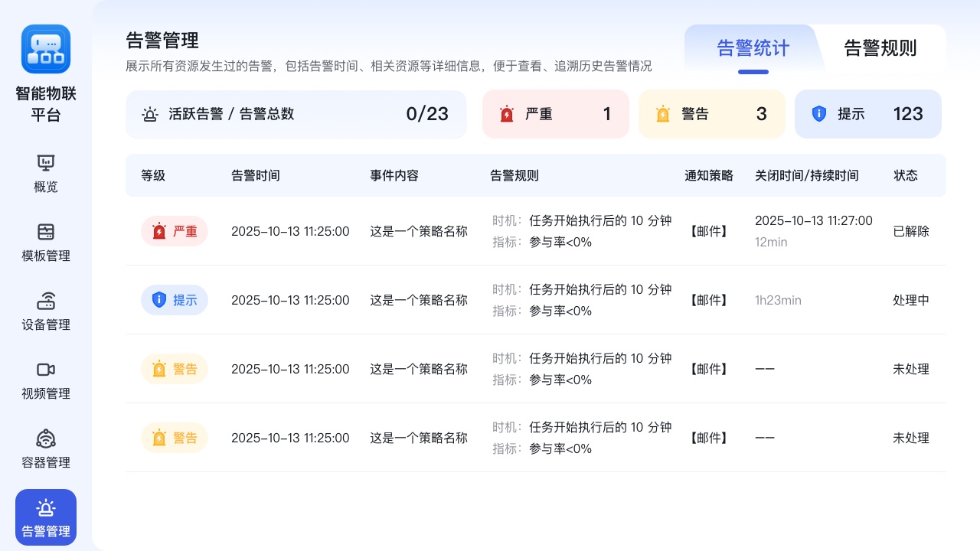Click the yellow 警告 warning bell icon
980x551 pixels.
[663, 113]
